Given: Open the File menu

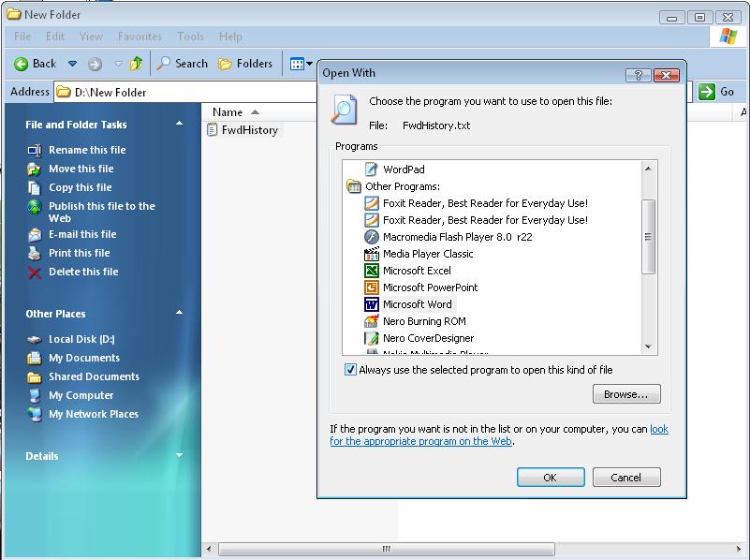Looking at the screenshot, I should 22,37.
